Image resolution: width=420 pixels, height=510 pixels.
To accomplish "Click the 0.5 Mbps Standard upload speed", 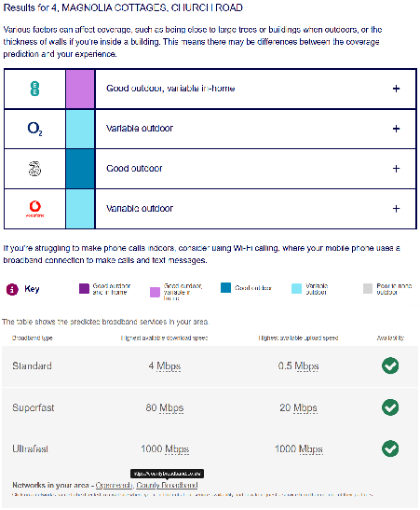I will coord(298,366).
